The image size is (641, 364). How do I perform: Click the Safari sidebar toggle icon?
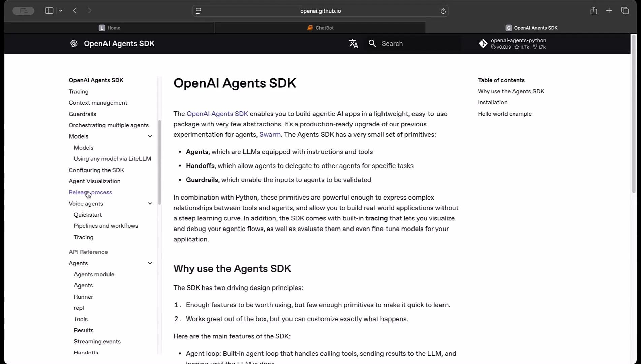(x=49, y=11)
